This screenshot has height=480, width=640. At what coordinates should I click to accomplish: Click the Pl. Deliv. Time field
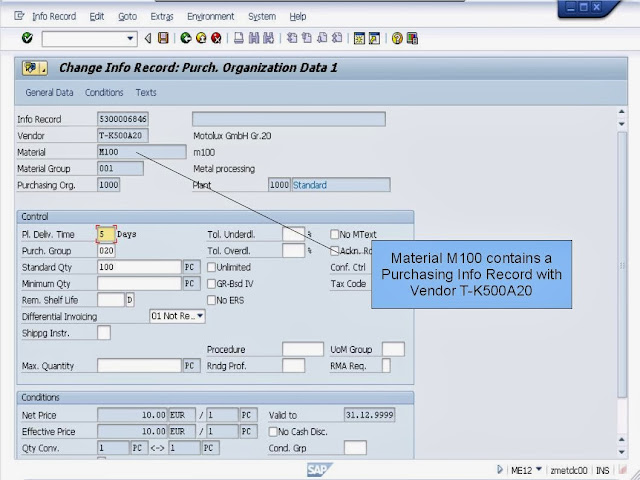[x=106, y=234]
